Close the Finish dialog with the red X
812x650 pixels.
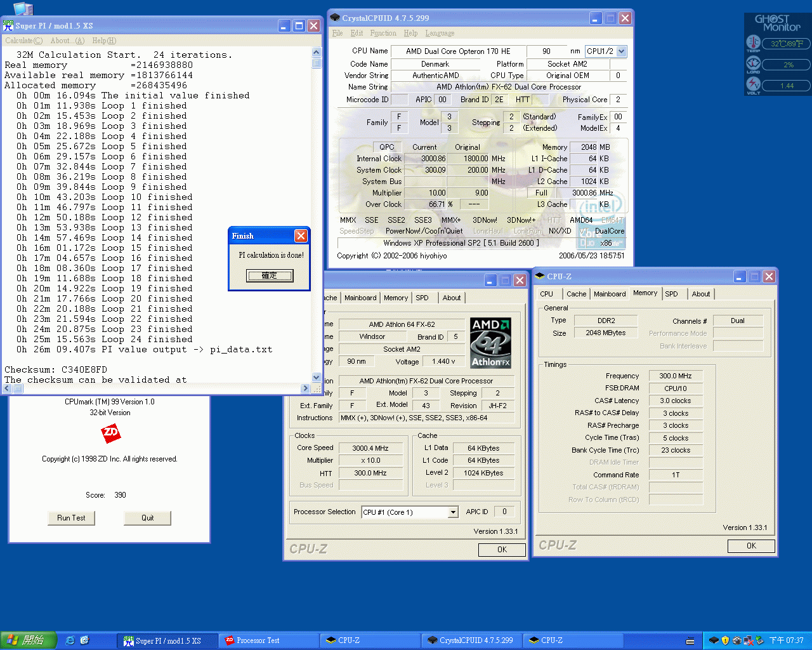(x=301, y=235)
